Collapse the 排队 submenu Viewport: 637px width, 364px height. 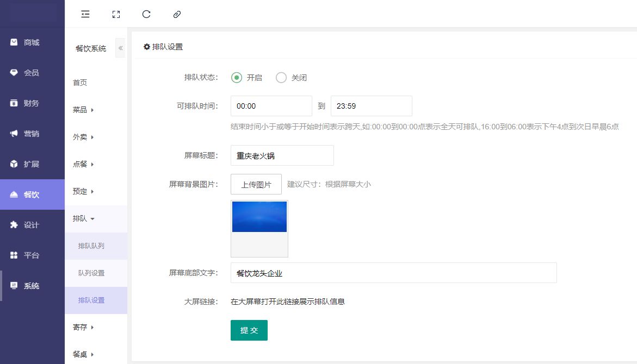(x=84, y=218)
